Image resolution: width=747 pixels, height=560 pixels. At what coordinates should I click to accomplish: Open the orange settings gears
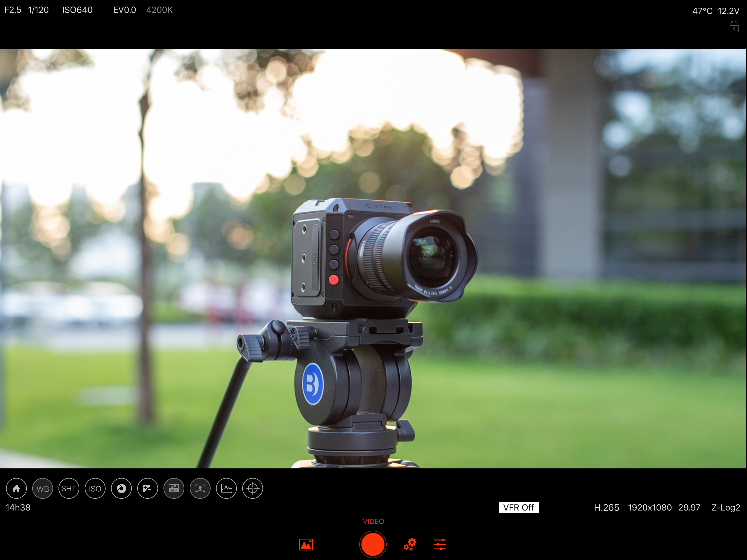[410, 544]
